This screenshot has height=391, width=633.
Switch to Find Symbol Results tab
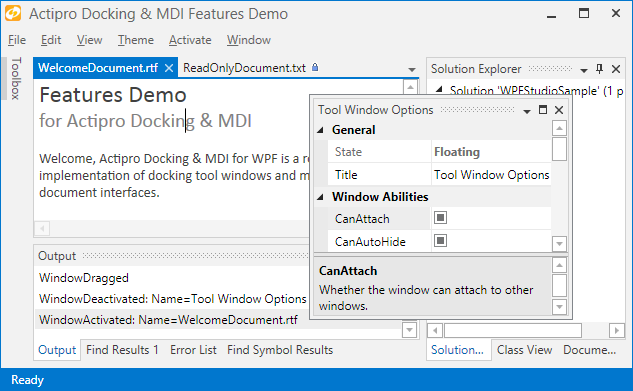[280, 350]
